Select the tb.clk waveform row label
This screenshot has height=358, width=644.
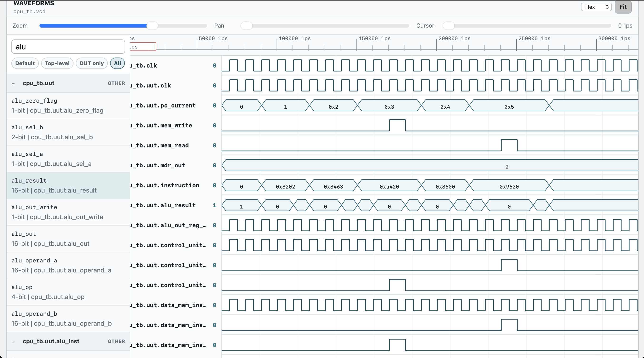pos(144,66)
